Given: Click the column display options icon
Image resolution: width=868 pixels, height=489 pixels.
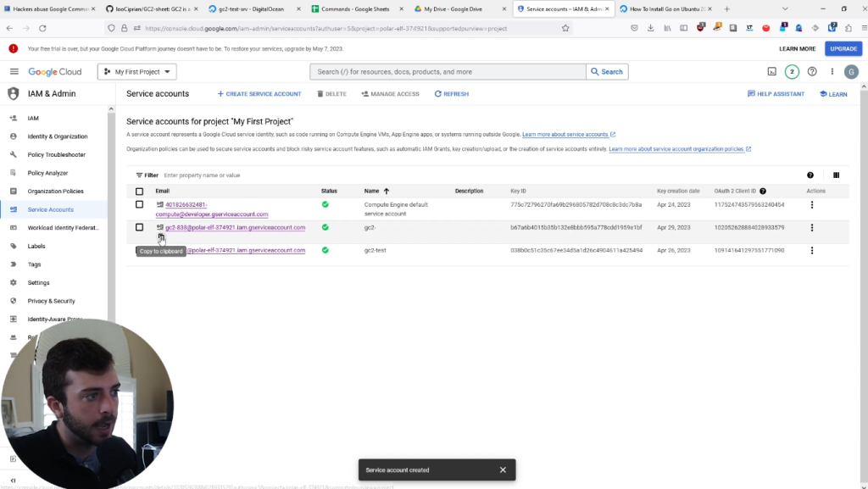Looking at the screenshot, I should [x=836, y=175].
